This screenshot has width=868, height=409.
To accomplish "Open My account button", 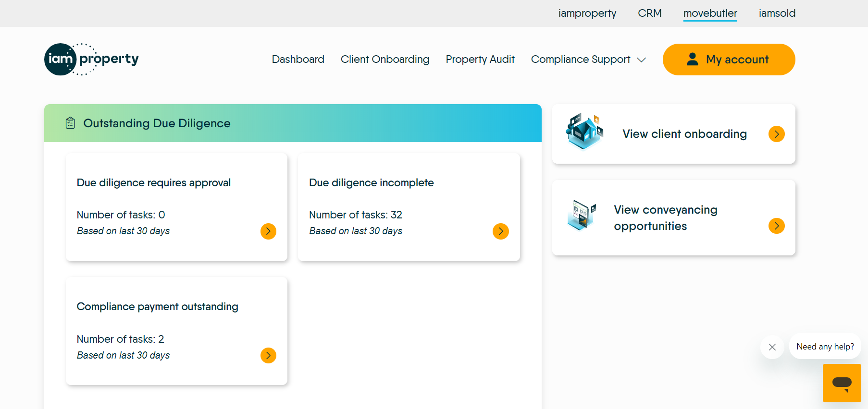I will coord(729,60).
